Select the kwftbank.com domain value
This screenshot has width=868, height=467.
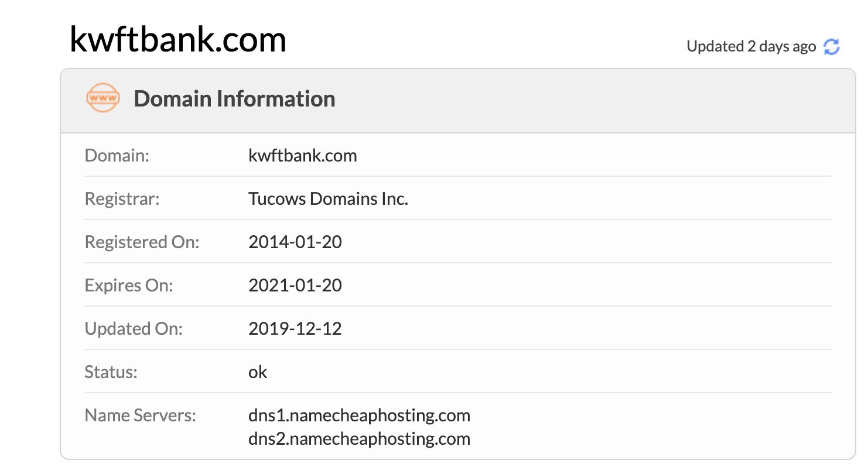click(x=303, y=156)
